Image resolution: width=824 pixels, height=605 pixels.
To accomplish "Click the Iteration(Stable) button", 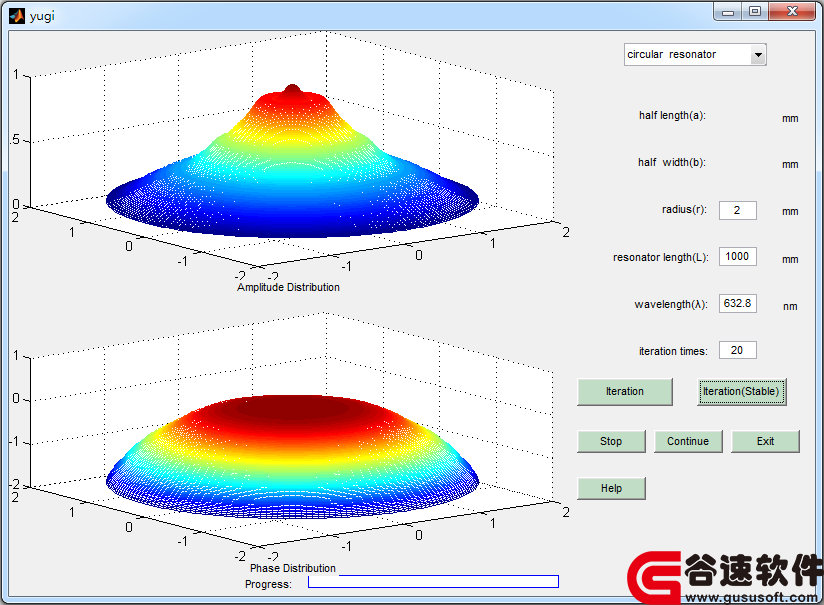I will [x=741, y=392].
